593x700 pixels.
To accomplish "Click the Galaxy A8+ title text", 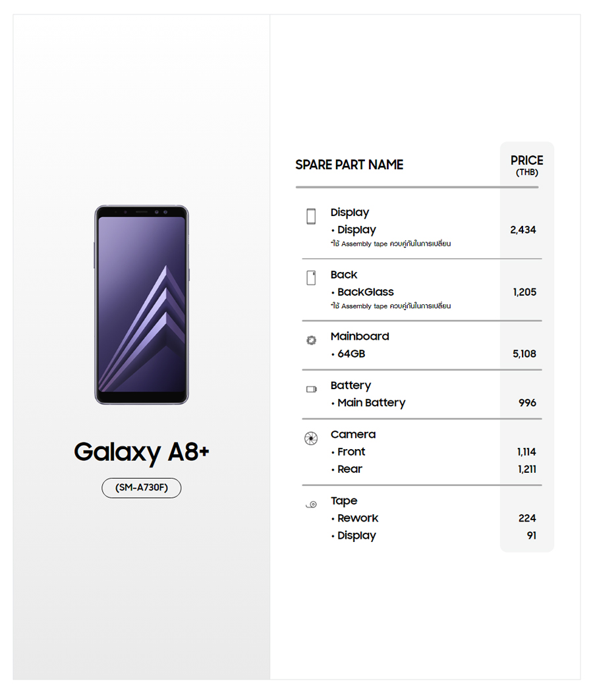I will coord(141,452).
